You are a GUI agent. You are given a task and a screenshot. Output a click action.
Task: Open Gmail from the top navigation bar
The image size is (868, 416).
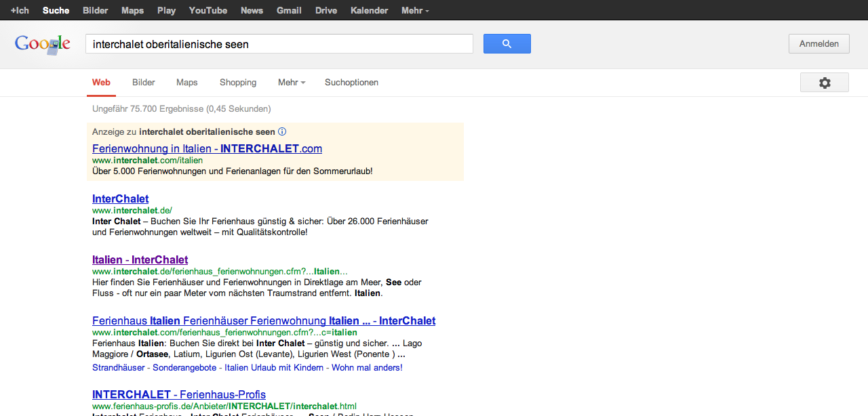click(289, 10)
